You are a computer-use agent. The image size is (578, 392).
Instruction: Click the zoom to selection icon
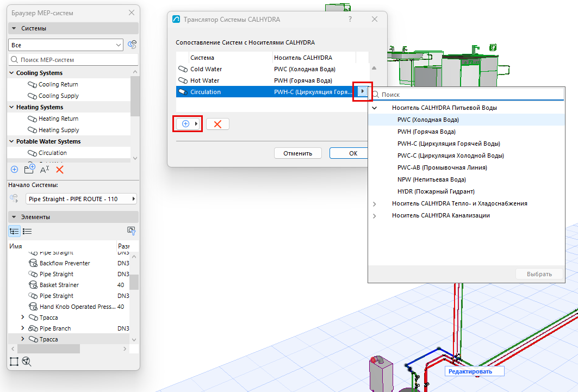[27, 362]
